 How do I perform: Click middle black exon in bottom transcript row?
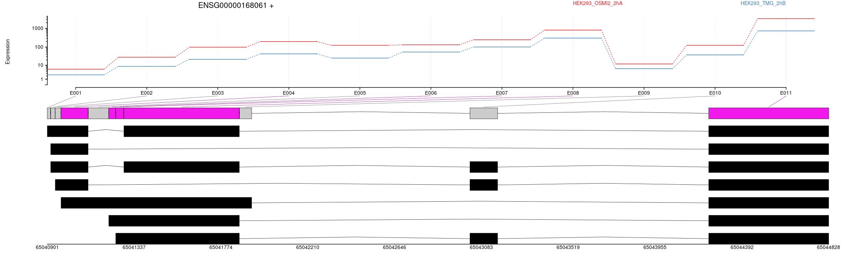point(484,239)
